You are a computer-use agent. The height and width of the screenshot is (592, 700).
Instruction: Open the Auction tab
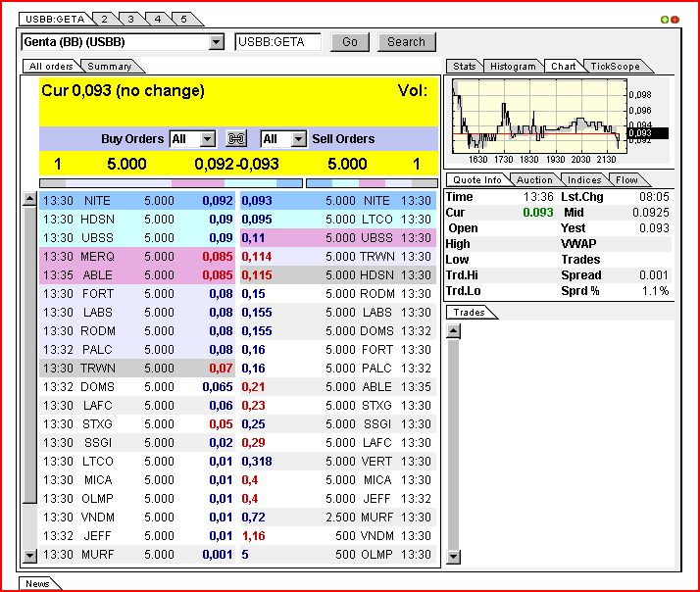pyautogui.click(x=534, y=180)
